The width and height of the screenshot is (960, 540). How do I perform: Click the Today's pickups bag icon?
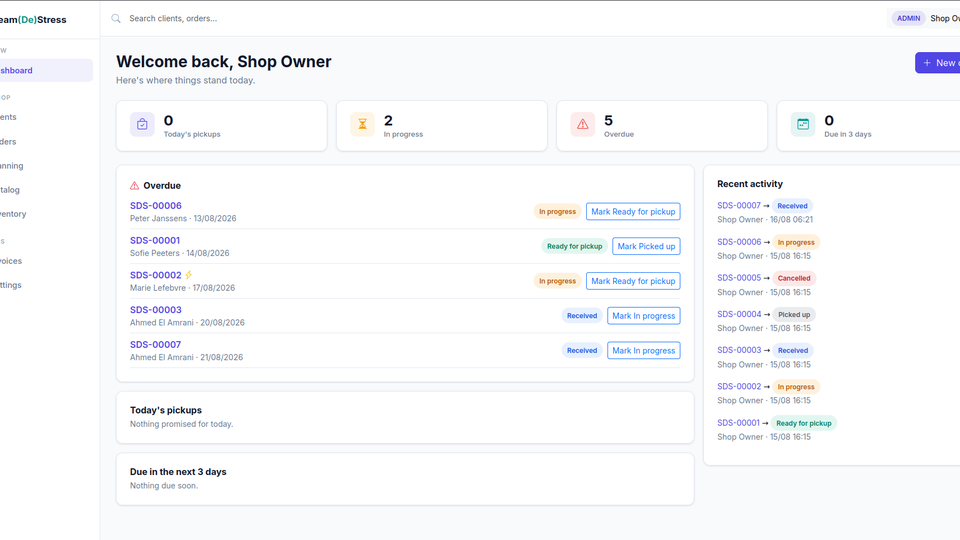[x=142, y=124]
